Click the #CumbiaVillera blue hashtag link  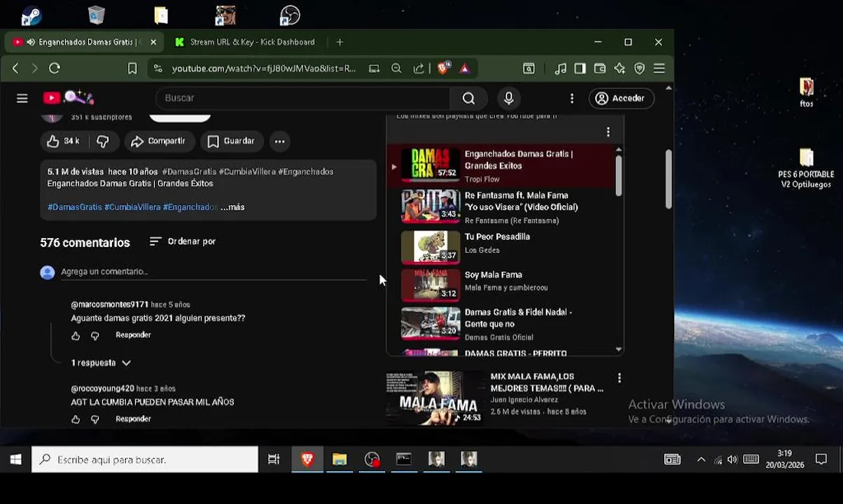coord(132,207)
